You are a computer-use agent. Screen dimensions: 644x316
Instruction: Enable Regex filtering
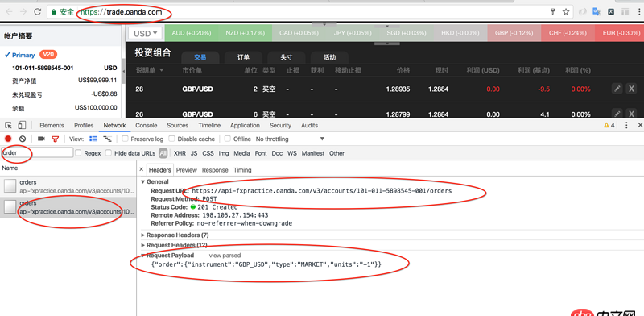pyautogui.click(x=78, y=152)
